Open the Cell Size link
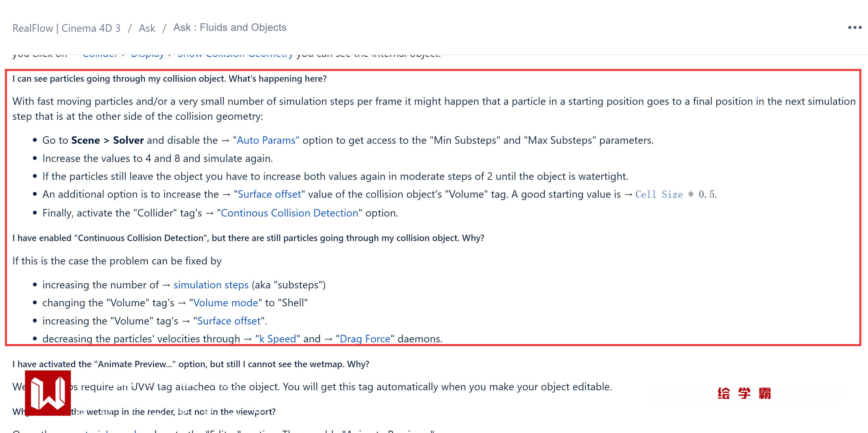This screenshot has height=433, width=868. [659, 194]
